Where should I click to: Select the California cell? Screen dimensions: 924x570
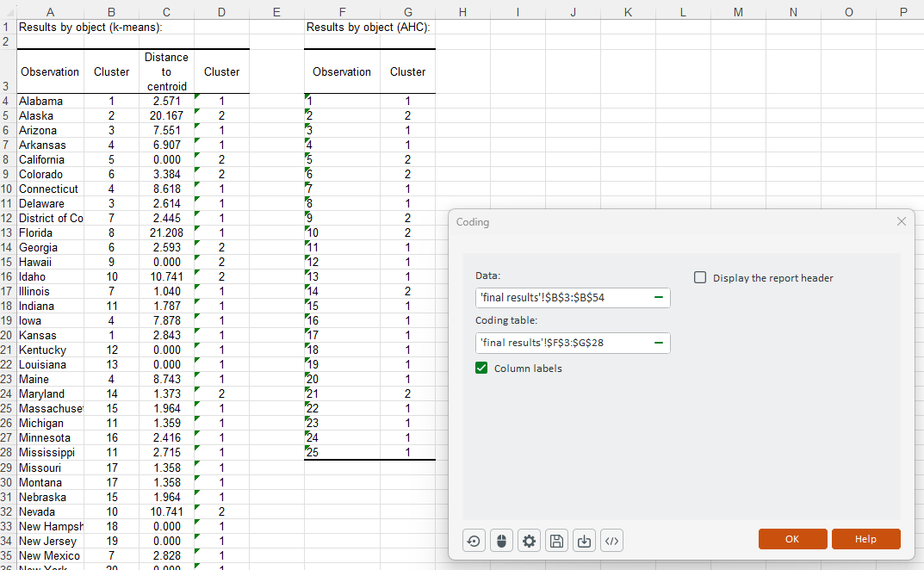[50, 160]
